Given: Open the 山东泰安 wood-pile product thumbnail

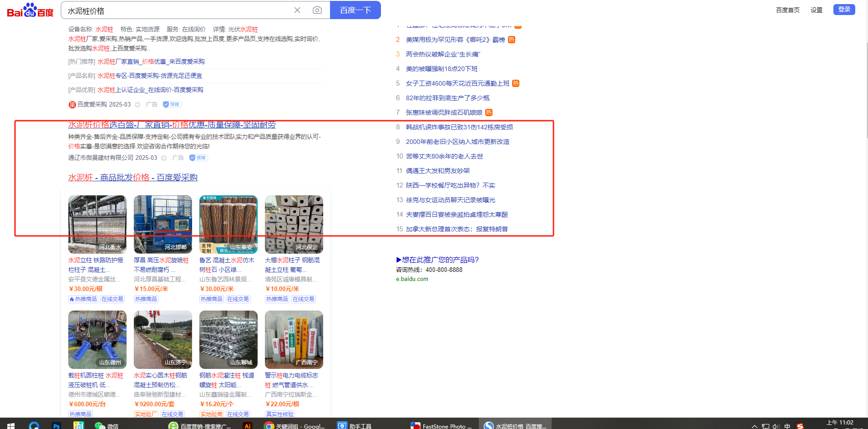Looking at the screenshot, I should (228, 225).
